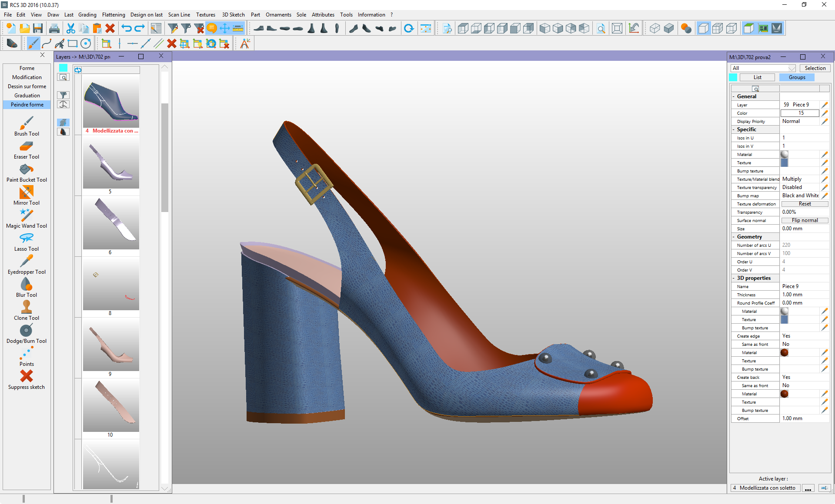Open the Grading menu
835x504 pixels.
tap(87, 15)
